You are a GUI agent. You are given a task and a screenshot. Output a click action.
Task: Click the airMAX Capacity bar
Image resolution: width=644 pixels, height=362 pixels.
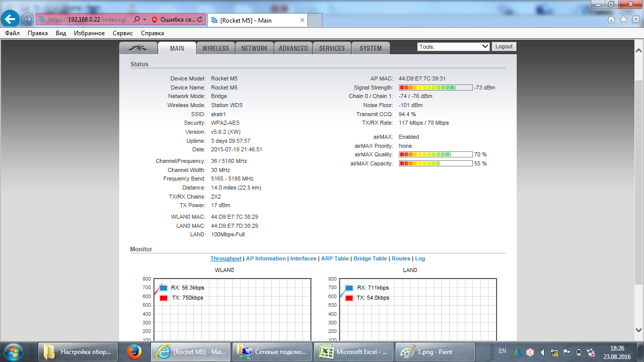pos(436,163)
